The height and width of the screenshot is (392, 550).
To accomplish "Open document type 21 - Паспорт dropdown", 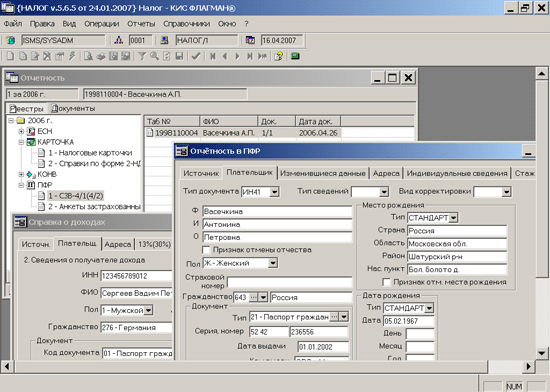I will click(x=344, y=317).
